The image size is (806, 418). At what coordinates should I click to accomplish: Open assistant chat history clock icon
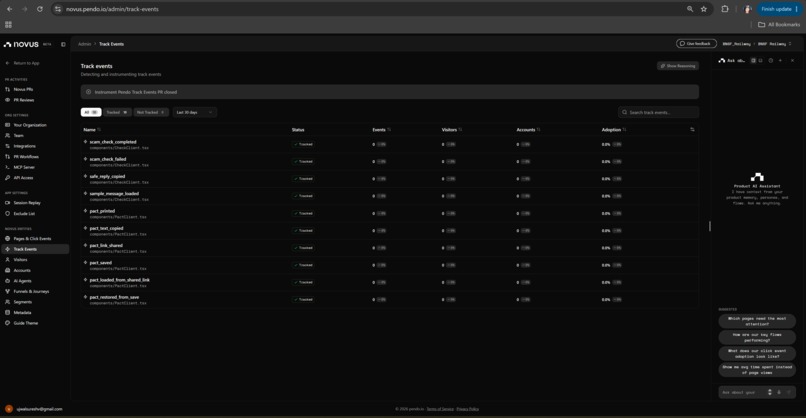pos(771,61)
